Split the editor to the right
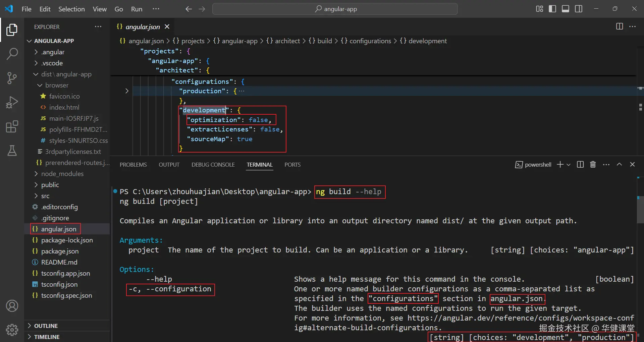The width and height of the screenshot is (644, 342). click(620, 26)
